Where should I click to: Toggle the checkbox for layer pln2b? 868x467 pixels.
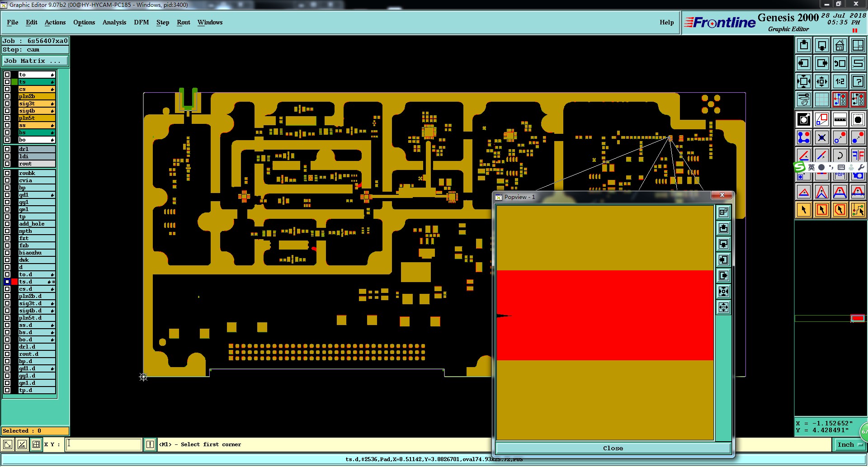point(7,96)
